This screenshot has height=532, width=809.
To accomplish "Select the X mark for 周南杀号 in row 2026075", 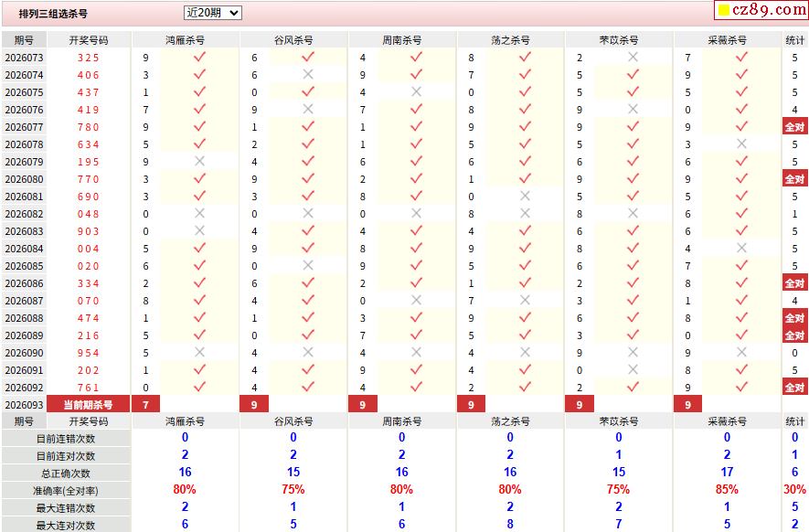I will pos(416,91).
